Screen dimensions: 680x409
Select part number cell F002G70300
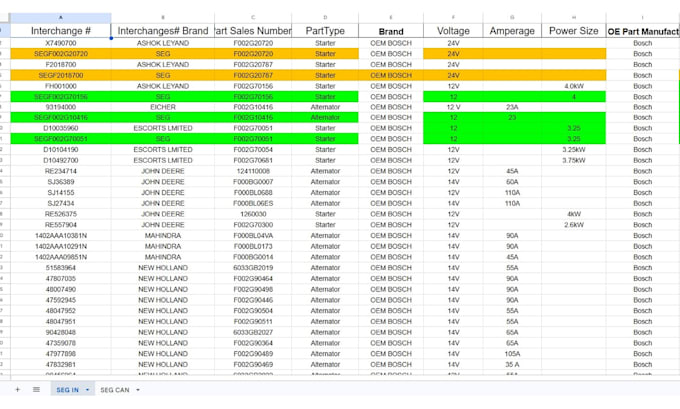click(253, 225)
